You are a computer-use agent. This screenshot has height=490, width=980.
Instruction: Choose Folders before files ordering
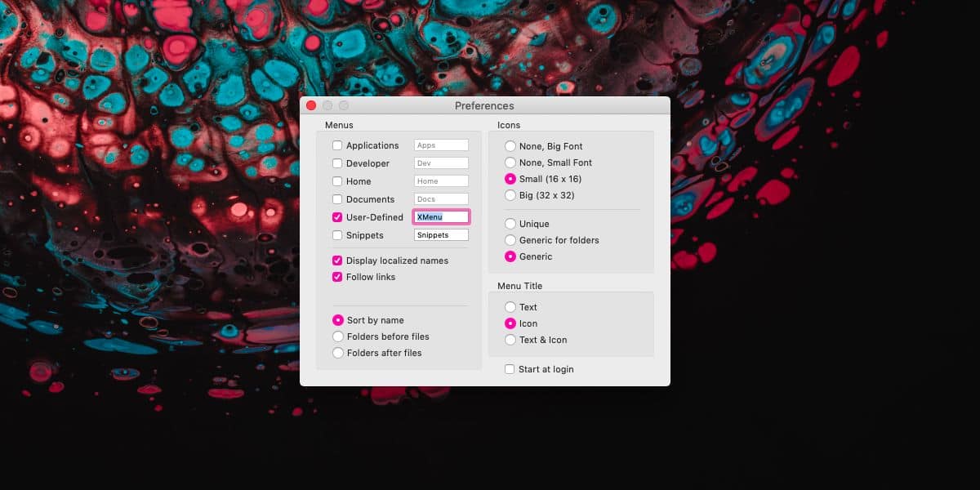337,336
